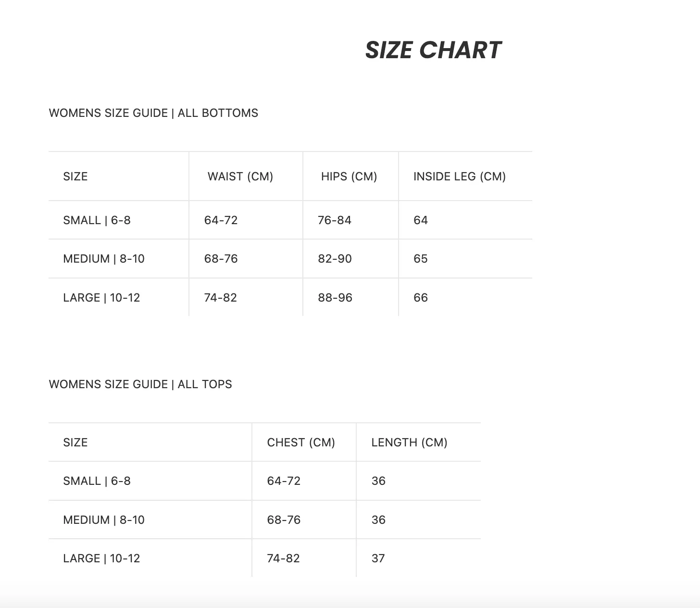Viewport: 700px width, 608px height.
Task: Click the 88-96 hips value
Action: (x=335, y=298)
